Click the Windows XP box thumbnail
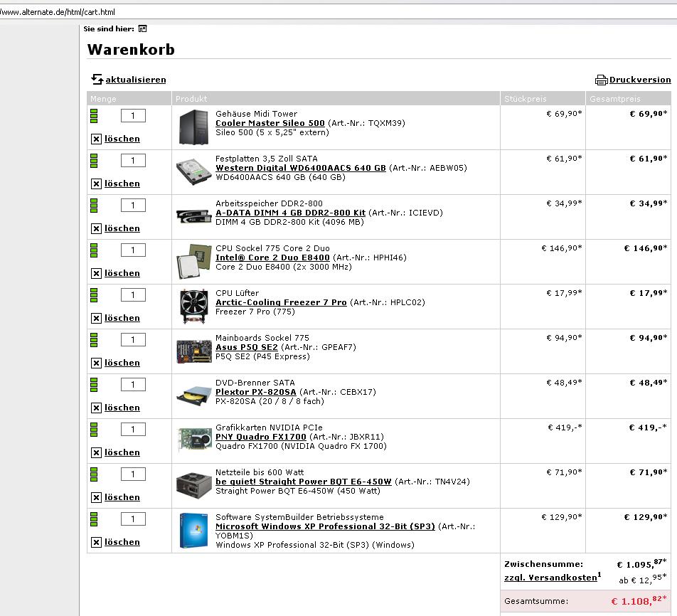677x616 pixels. coord(194,531)
